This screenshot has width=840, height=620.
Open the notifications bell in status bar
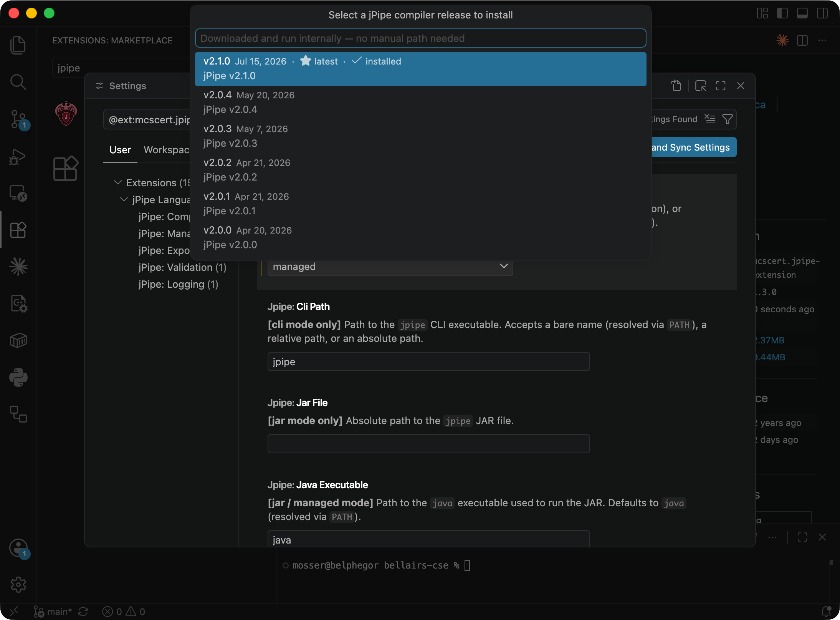pos(826,611)
